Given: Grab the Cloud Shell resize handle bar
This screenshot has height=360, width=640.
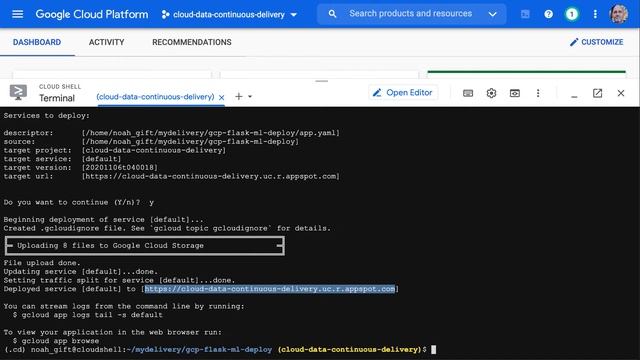Looking at the screenshot, I should (x=322, y=81).
